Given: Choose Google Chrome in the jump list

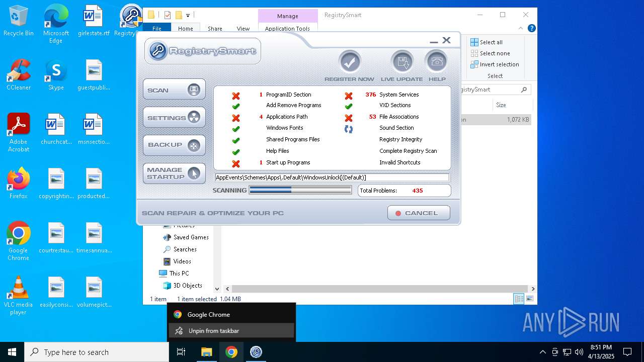Looking at the screenshot, I should click(231, 315).
